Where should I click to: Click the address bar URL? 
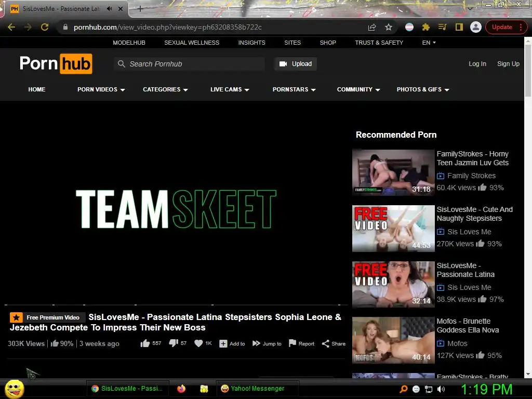(x=168, y=27)
